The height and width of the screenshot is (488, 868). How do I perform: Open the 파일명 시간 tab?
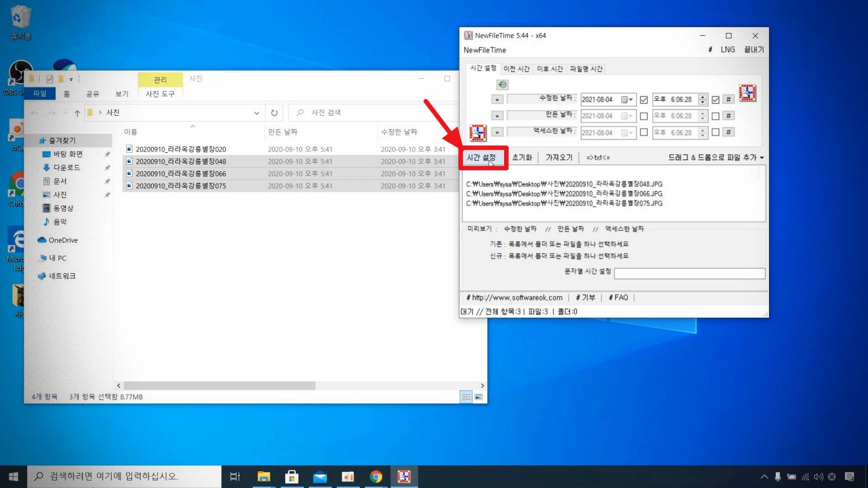tap(586, 69)
